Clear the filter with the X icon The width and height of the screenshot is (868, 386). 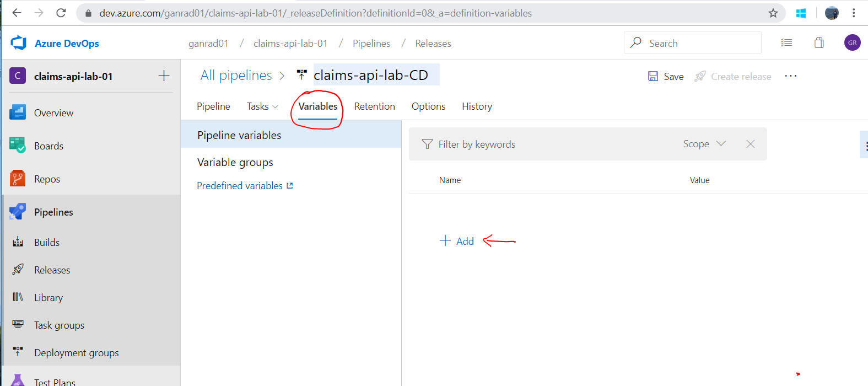tap(750, 144)
